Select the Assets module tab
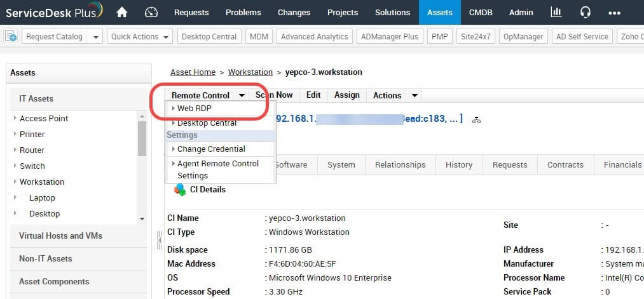Image resolution: width=644 pixels, height=299 pixels. point(440,12)
